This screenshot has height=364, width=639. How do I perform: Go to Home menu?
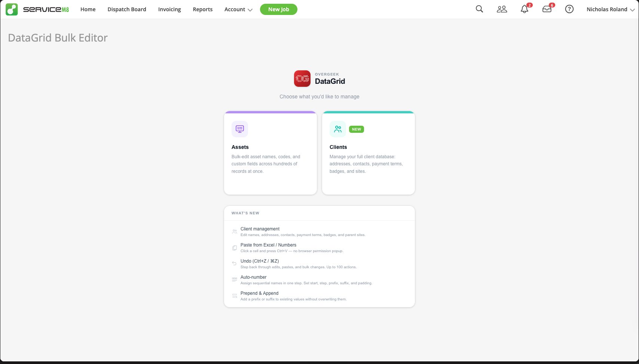click(88, 9)
